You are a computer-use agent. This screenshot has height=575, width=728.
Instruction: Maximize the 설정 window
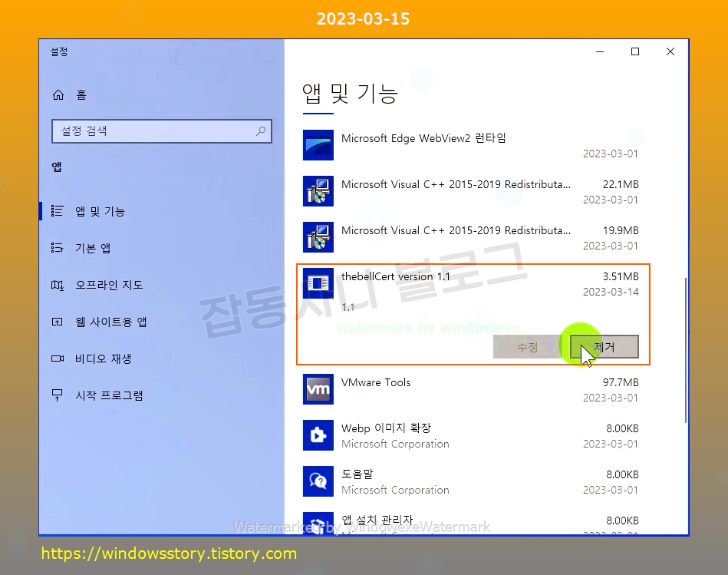(635, 51)
